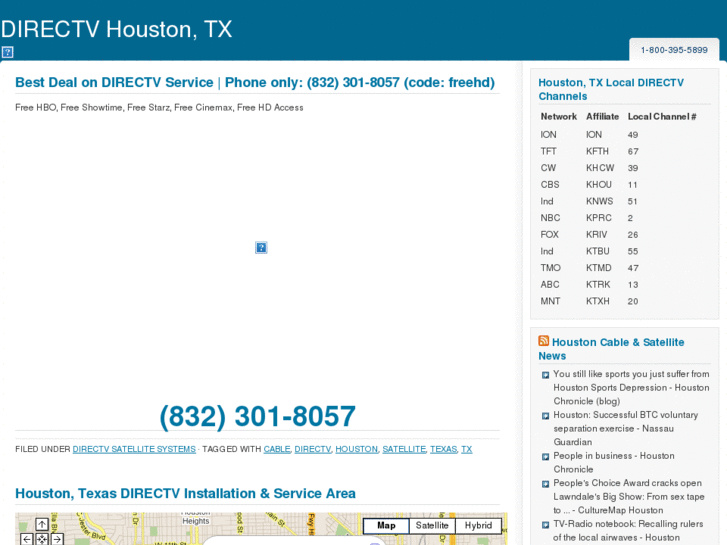Open DIRECTV SATELLITE SYSTEMS category link

pos(134,449)
